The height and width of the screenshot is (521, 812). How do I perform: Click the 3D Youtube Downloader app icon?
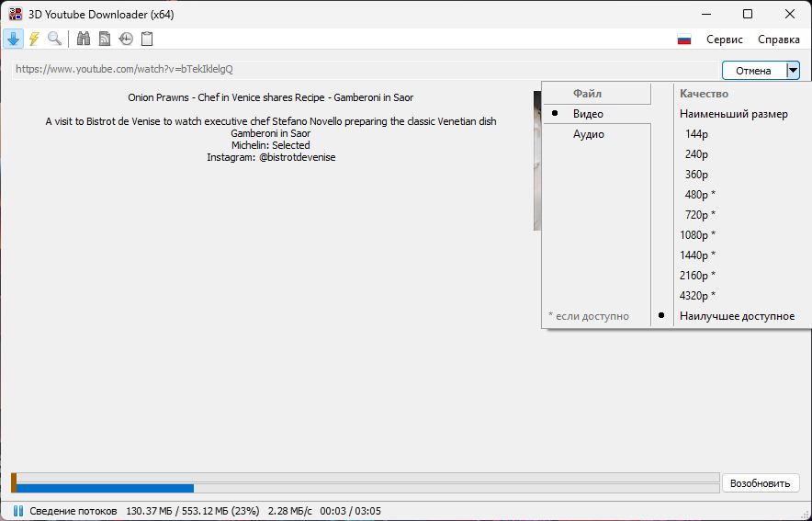pyautogui.click(x=16, y=14)
